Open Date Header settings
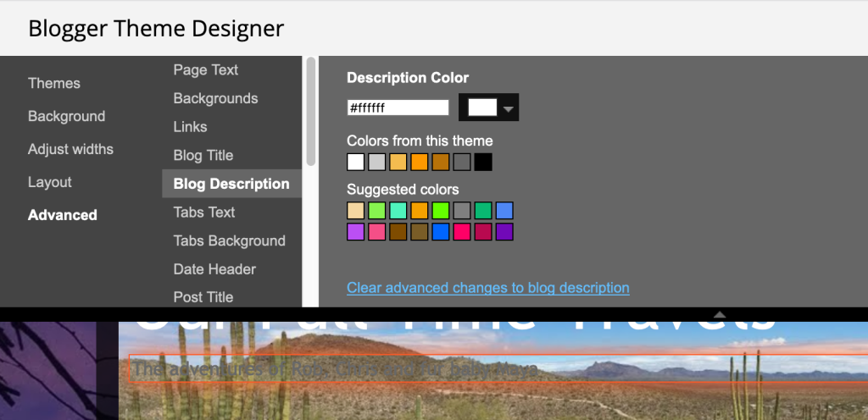The height and width of the screenshot is (420, 868). tap(214, 269)
